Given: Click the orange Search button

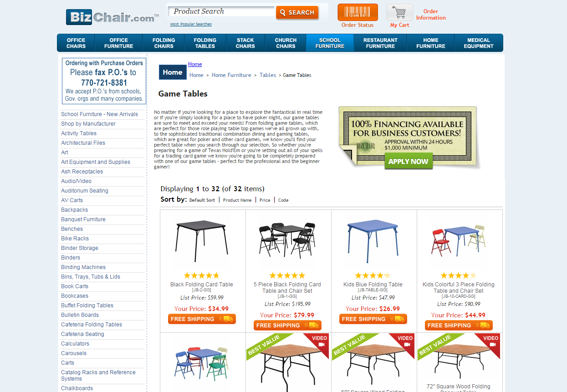Looking at the screenshot, I should tap(297, 12).
